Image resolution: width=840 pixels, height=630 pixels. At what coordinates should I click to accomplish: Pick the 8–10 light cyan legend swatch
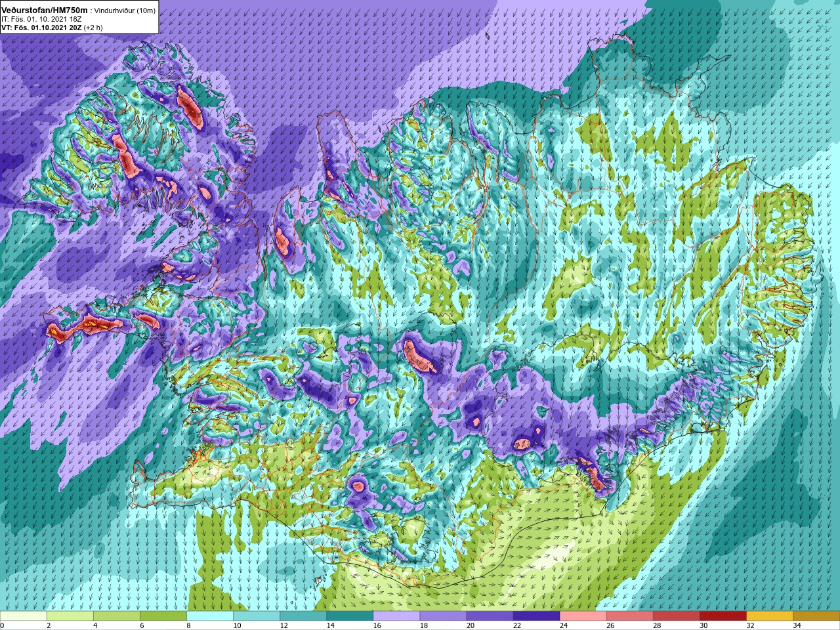[x=210, y=616]
